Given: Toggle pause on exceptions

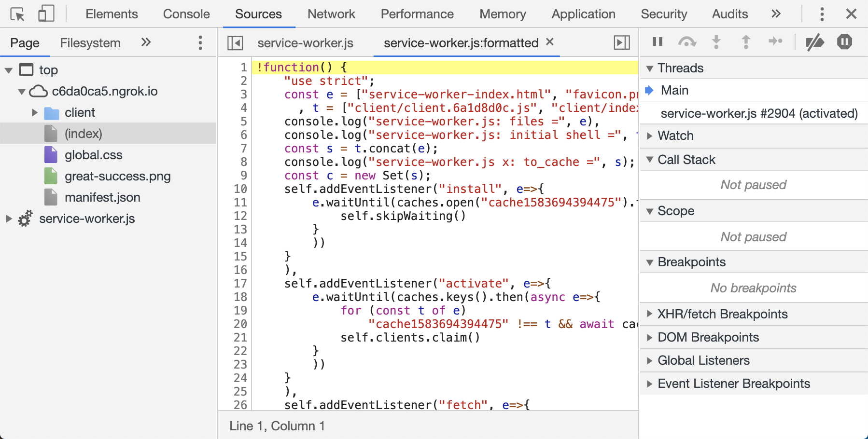Looking at the screenshot, I should point(844,42).
